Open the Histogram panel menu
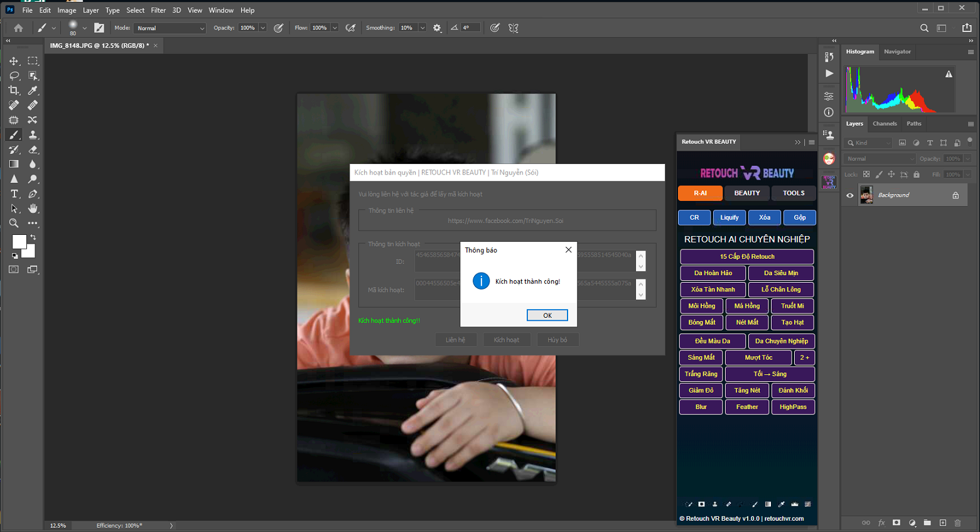Screen dimensions: 980x532 (x=971, y=52)
